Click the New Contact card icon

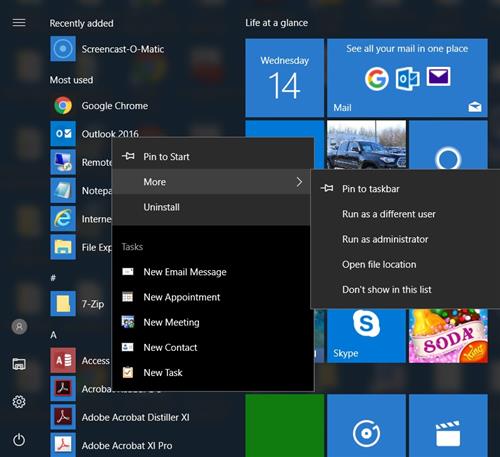(128, 347)
